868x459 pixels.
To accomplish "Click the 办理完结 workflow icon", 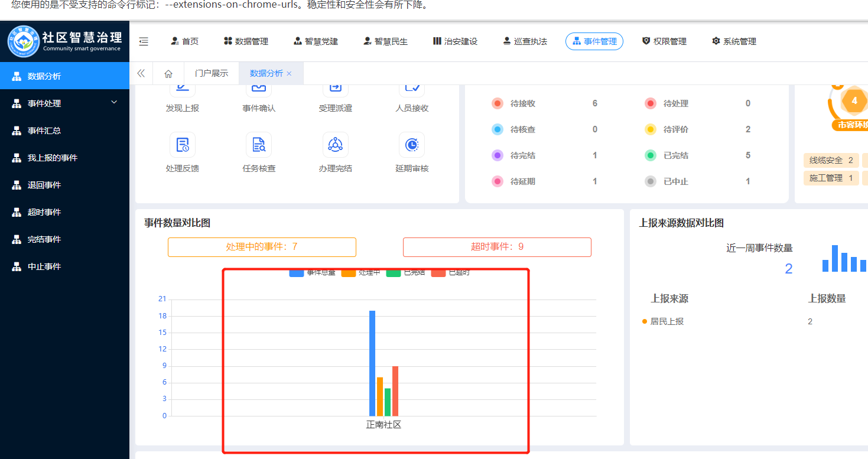I will (x=336, y=145).
